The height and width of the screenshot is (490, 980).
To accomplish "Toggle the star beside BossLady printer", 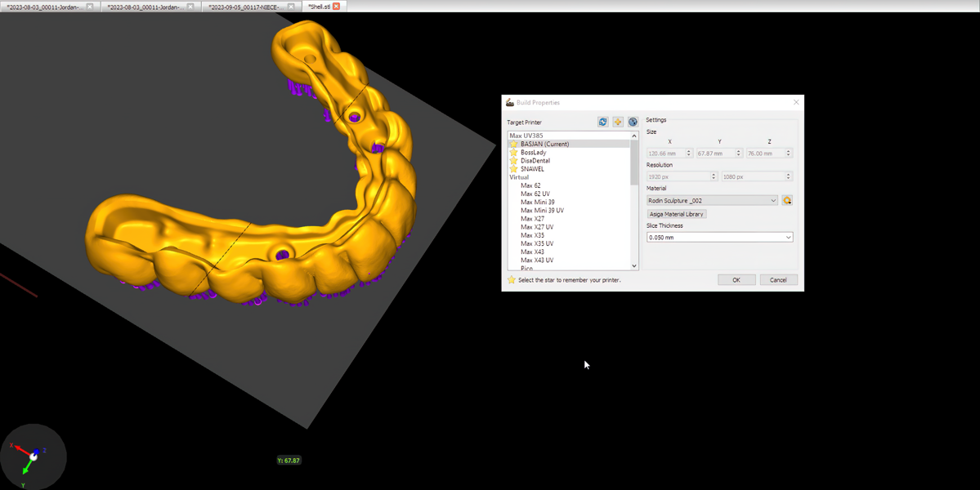I will [x=513, y=153].
